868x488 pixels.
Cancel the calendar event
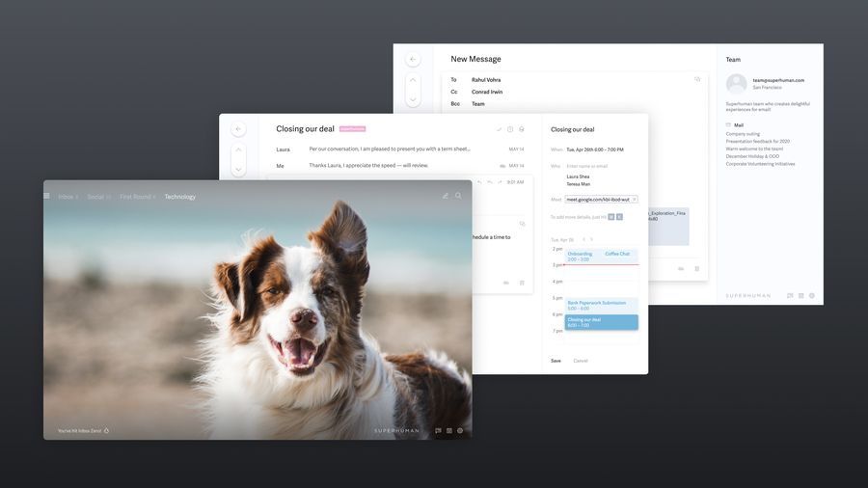[581, 361]
